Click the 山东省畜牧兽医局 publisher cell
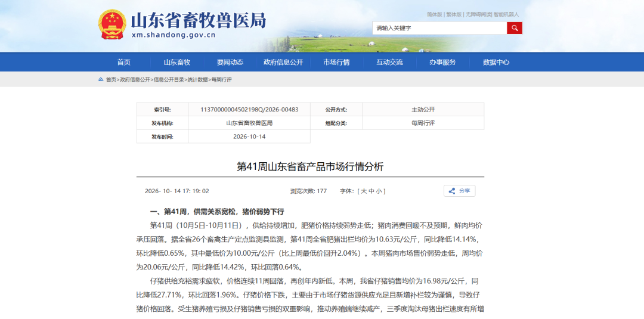 tap(249, 123)
